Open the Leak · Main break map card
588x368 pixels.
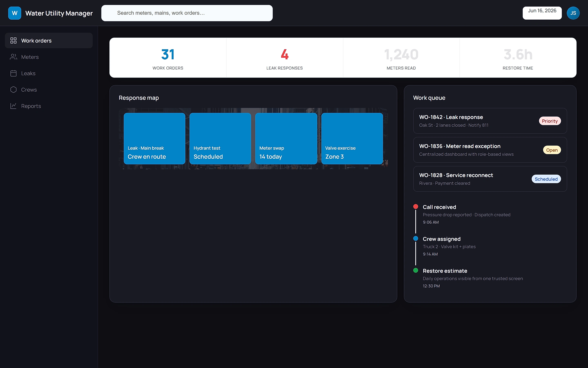point(154,138)
